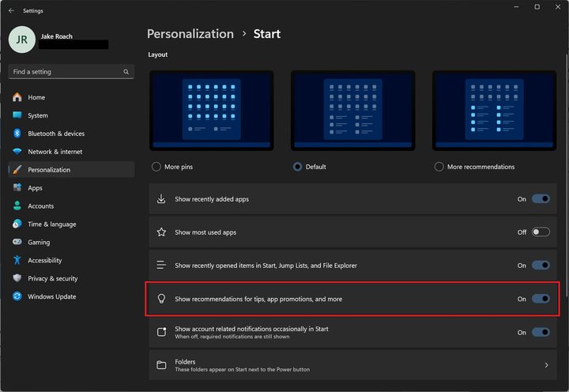This screenshot has height=392, width=569.
Task: Click the search magnifier icon
Action: (x=126, y=72)
